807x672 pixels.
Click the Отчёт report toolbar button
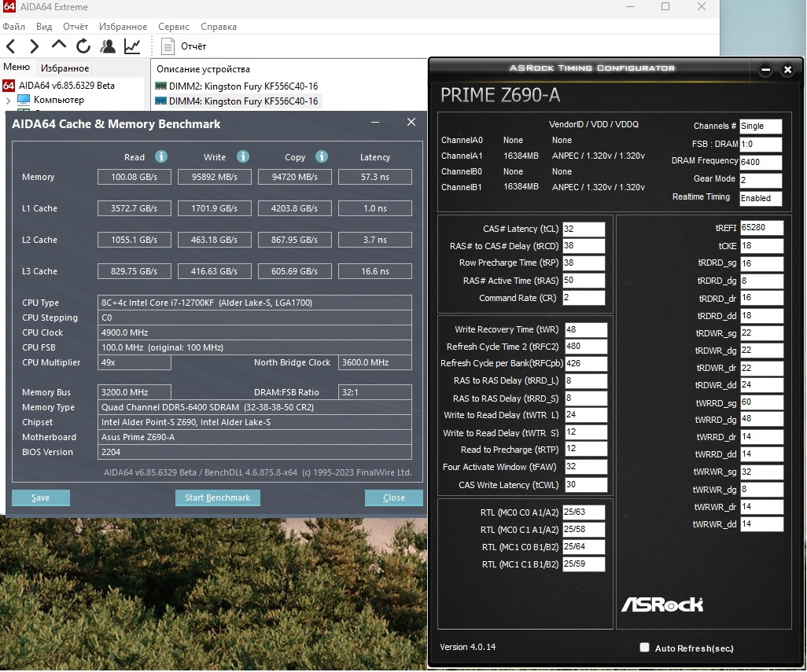pos(184,46)
